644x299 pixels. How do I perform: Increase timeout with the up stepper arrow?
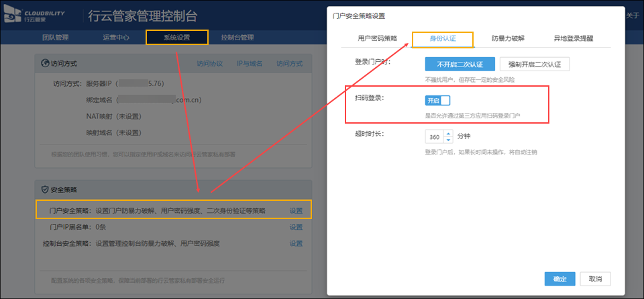(x=449, y=133)
